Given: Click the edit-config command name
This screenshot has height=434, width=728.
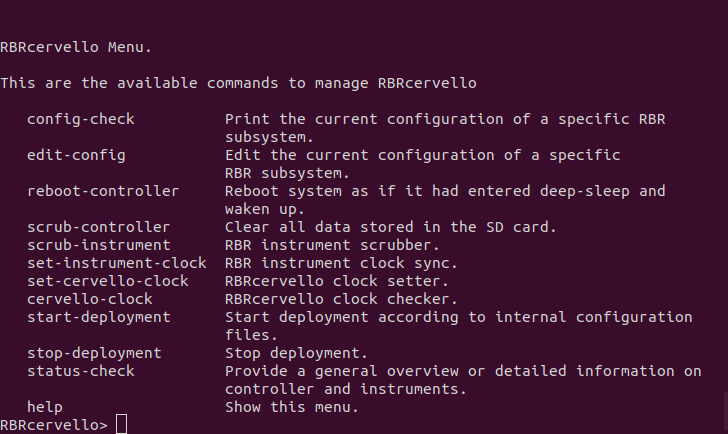Looking at the screenshot, I should (x=76, y=155).
